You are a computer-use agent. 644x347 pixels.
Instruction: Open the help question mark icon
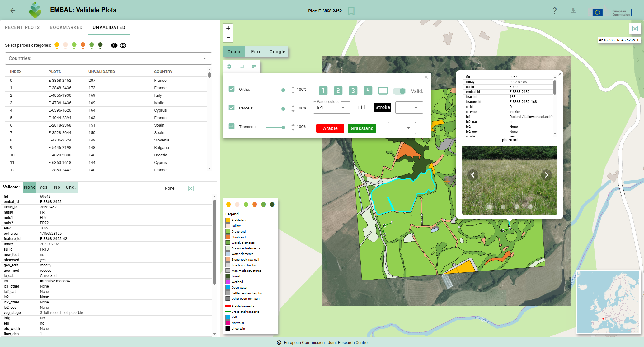coord(555,11)
